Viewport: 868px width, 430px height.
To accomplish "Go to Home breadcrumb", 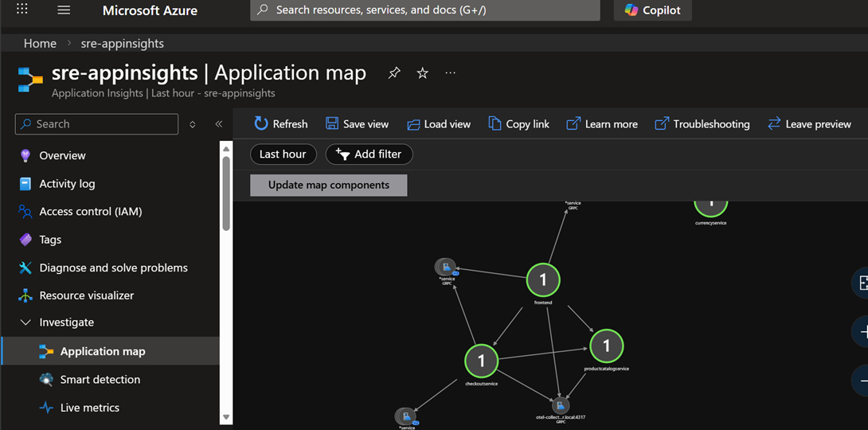I will [40, 43].
